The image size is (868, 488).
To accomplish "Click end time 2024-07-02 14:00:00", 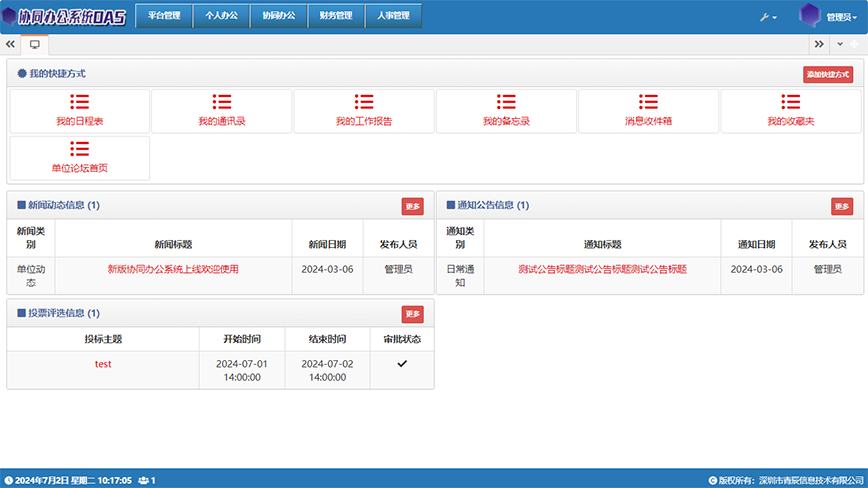I will click(x=327, y=370).
